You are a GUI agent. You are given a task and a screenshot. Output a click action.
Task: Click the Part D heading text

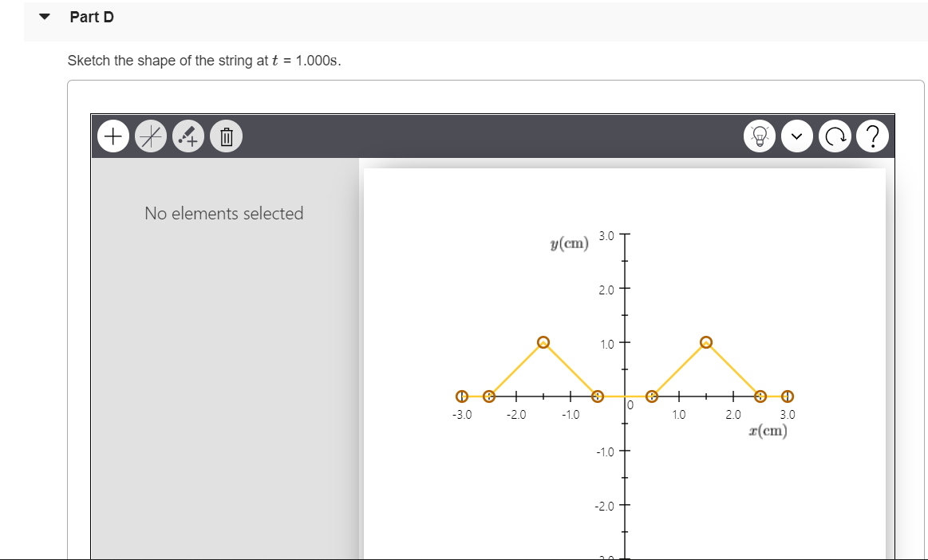pos(92,16)
